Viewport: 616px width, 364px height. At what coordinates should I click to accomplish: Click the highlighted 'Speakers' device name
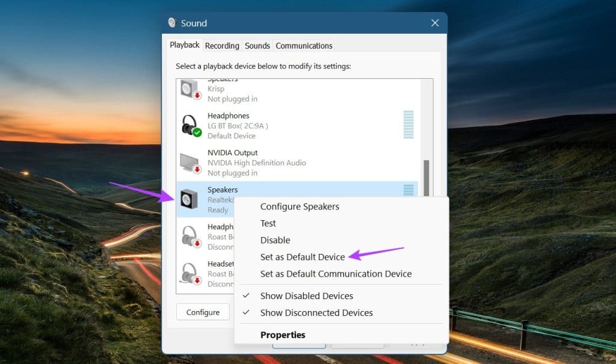click(x=223, y=190)
